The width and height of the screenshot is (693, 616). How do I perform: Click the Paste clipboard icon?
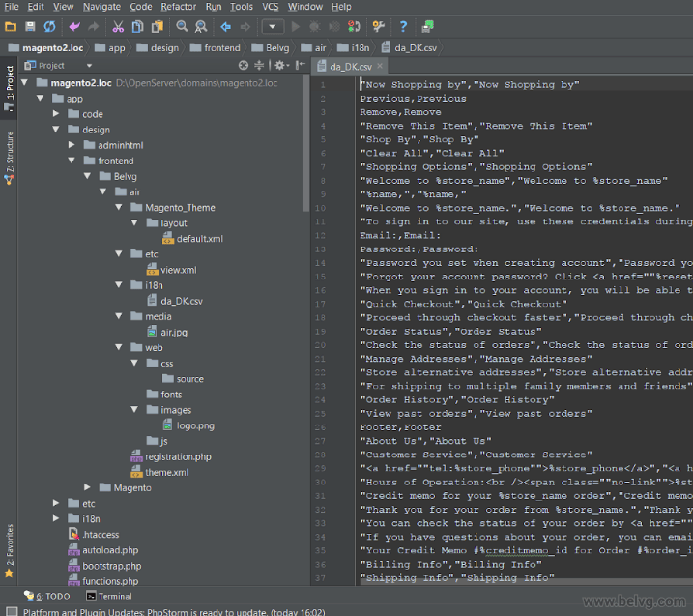tap(158, 27)
